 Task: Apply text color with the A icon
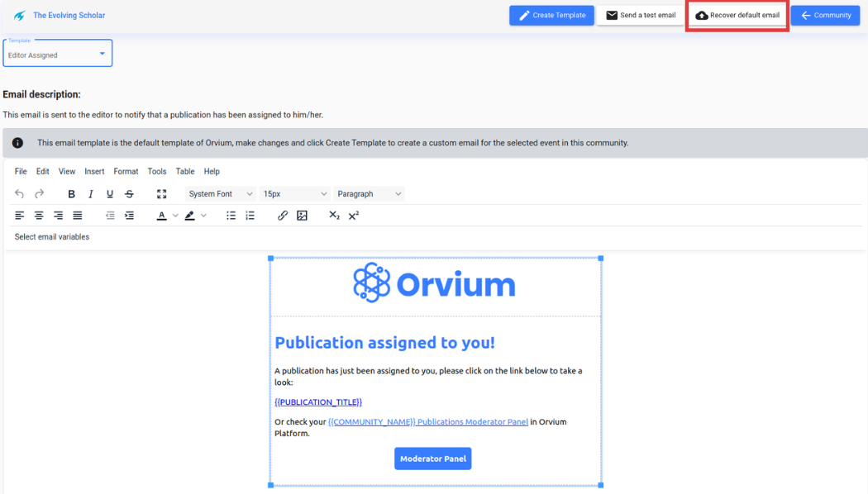point(162,215)
